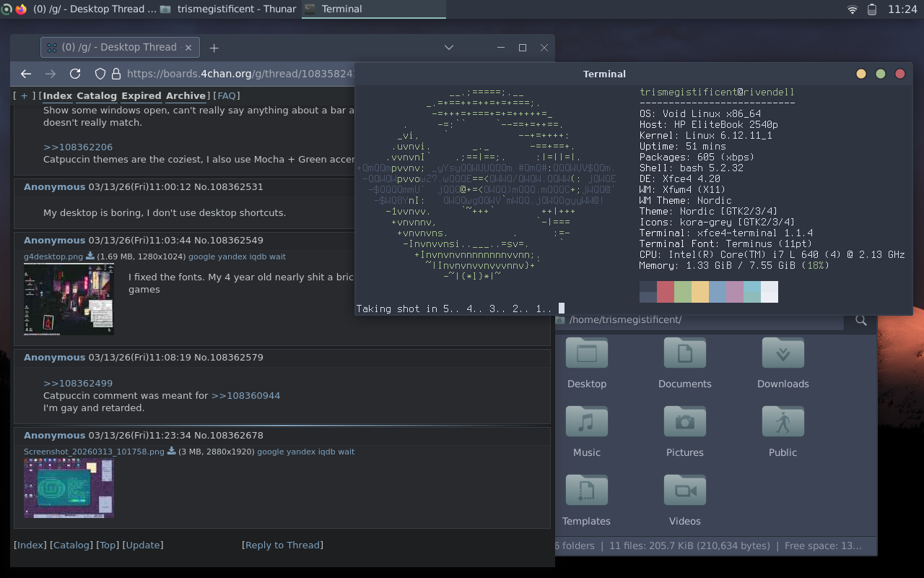924x578 pixels.
Task: Open the Wi-Fi network indicator in panel
Action: coord(853,9)
